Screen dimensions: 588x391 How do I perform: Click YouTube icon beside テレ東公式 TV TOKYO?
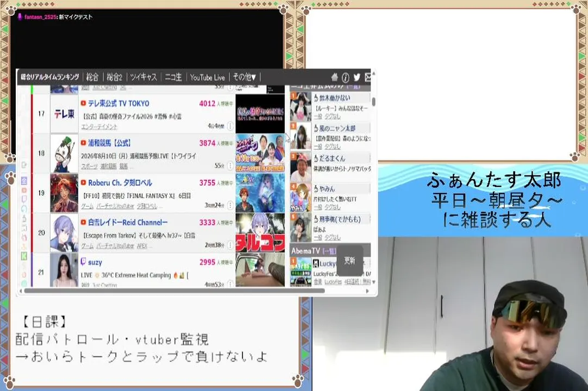(x=83, y=103)
